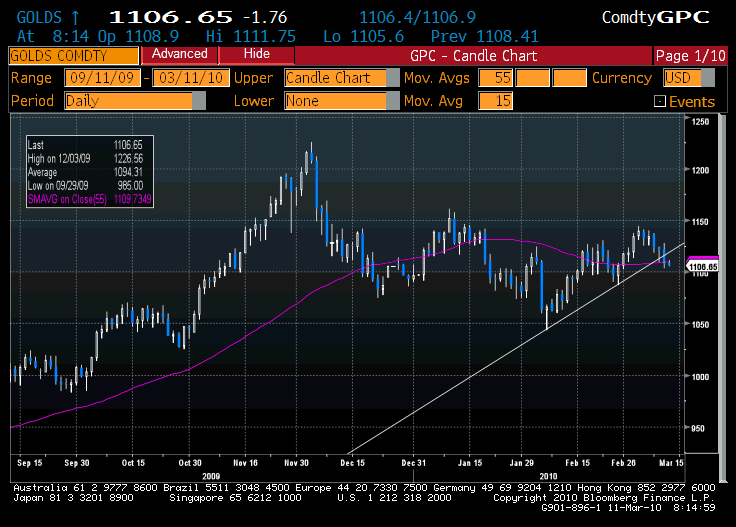736x527 pixels.
Task: Click the 'Mov. Avgs' label
Action: click(437, 78)
